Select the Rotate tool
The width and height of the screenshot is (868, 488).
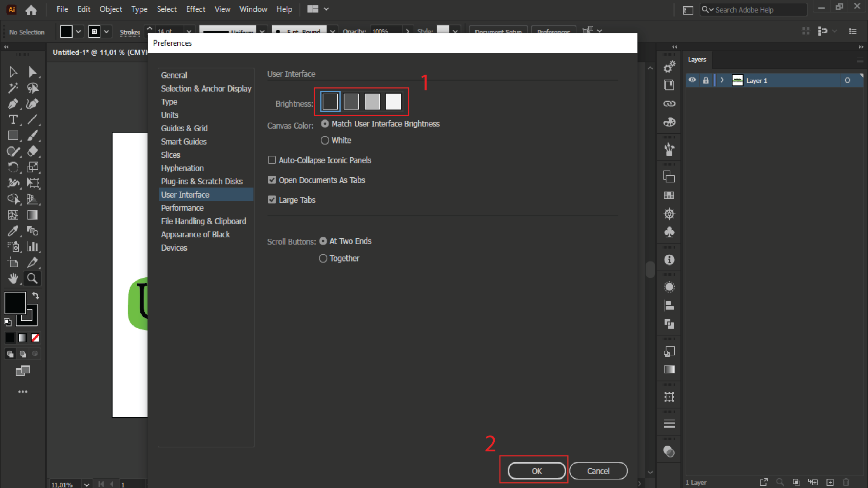(x=13, y=167)
